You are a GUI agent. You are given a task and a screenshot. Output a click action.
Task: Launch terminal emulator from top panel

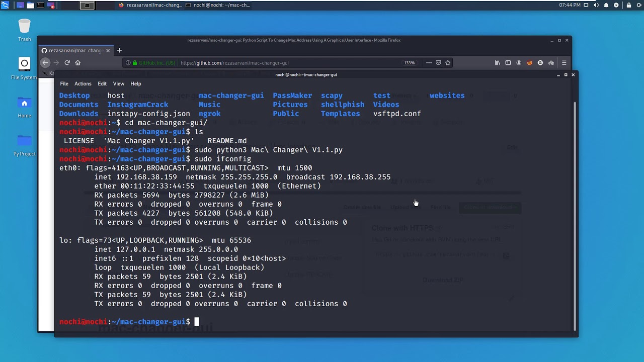click(x=40, y=5)
